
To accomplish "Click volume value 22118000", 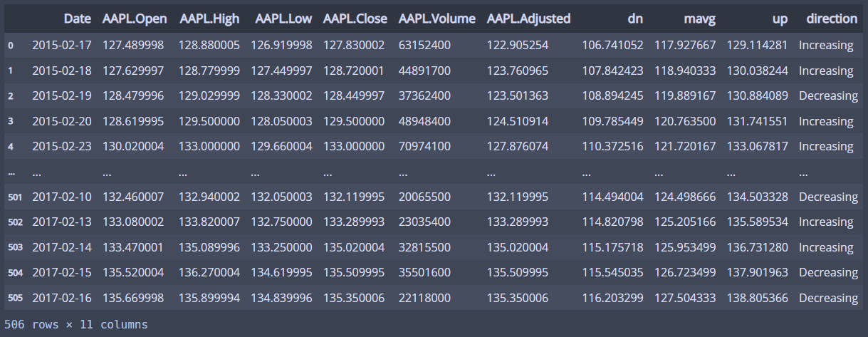I will [x=425, y=298].
